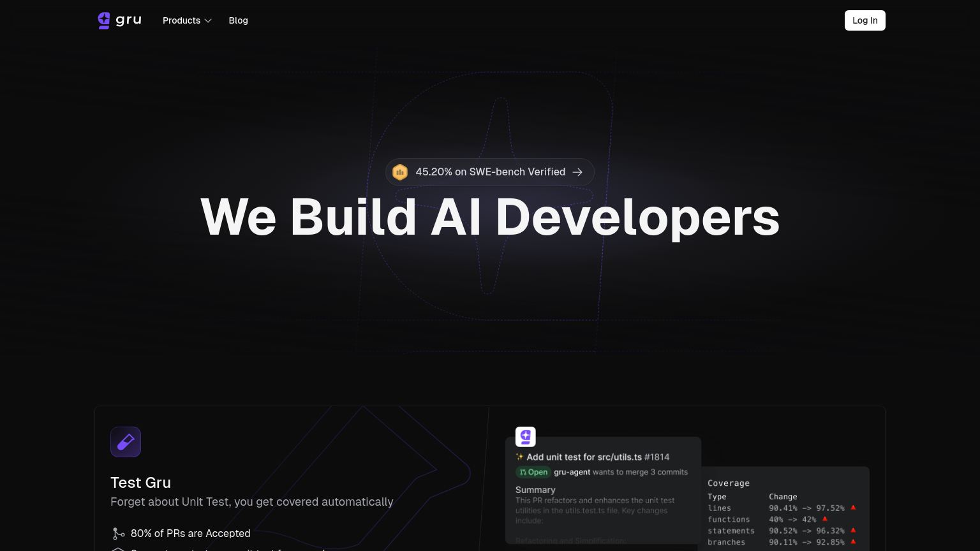Click the purple Test Gru test-tube icon
Screen dimensions: 980x551
point(126,442)
